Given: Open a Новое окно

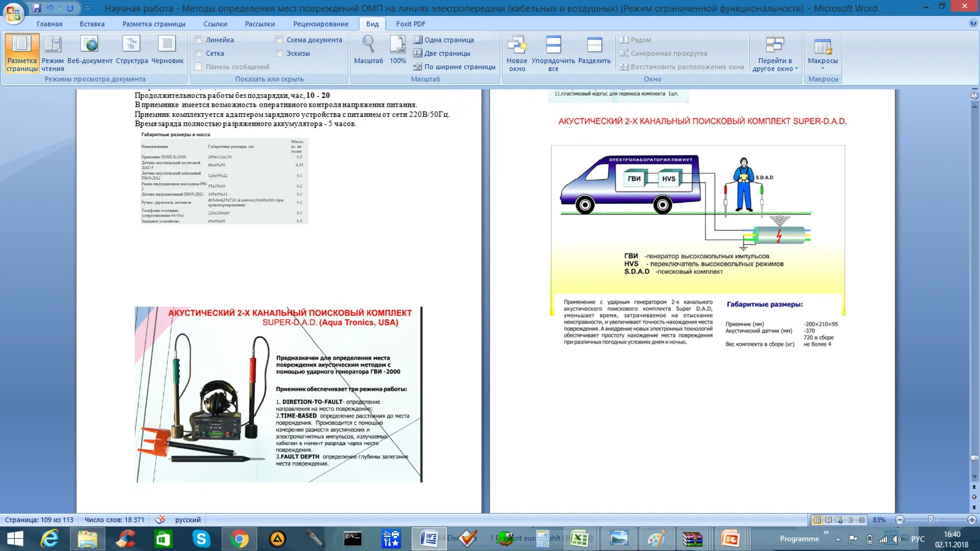Looking at the screenshot, I should point(517,54).
